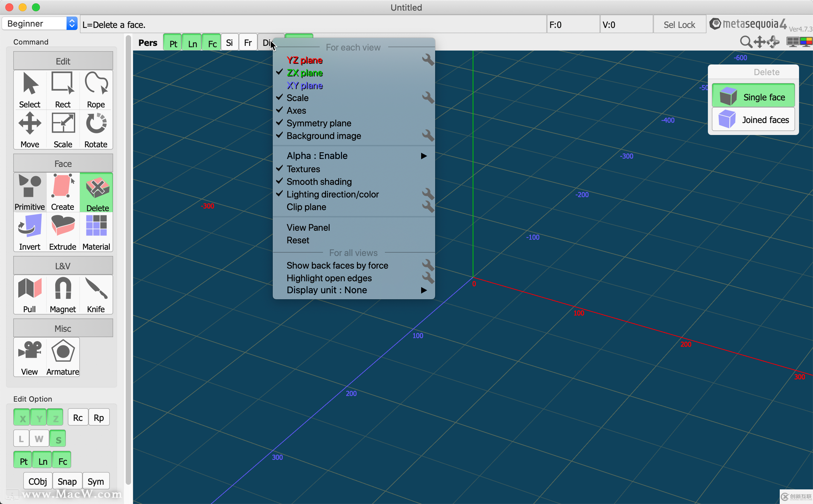Image resolution: width=813 pixels, height=504 pixels.
Task: Toggle the W coordinate option
Action: point(39,439)
